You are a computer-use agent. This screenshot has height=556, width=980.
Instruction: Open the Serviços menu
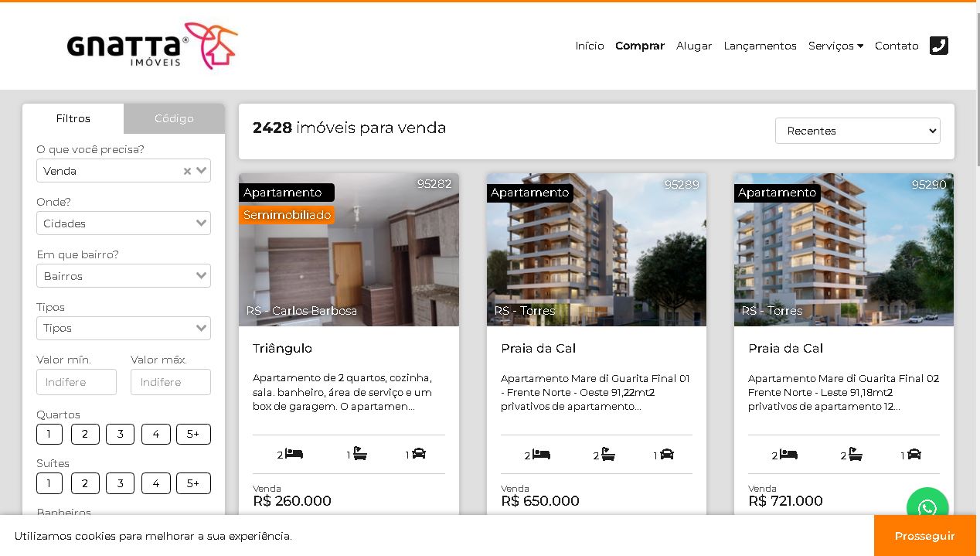(x=835, y=46)
